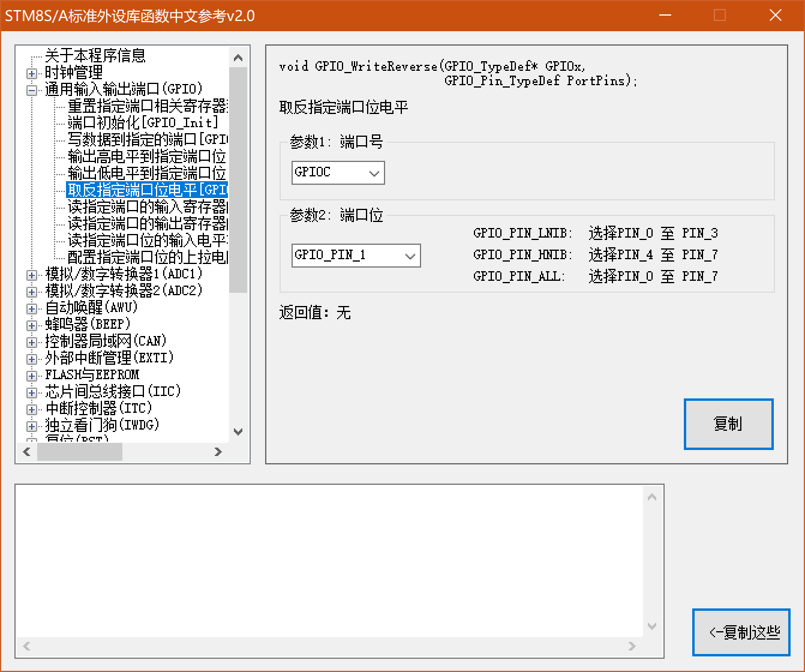Expand the 自动唤醒(AWU) node
Image resolution: width=805 pixels, height=672 pixels.
coord(31,307)
